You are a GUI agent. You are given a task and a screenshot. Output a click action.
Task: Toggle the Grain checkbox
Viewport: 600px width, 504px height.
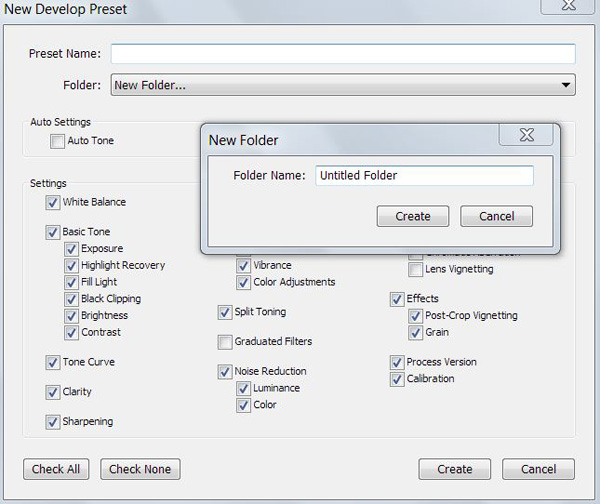click(x=416, y=333)
